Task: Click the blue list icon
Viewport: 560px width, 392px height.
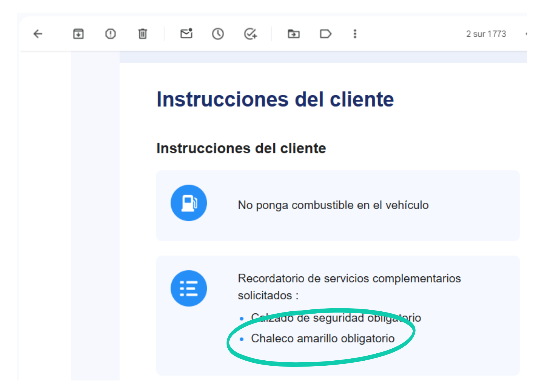Action: pyautogui.click(x=189, y=288)
